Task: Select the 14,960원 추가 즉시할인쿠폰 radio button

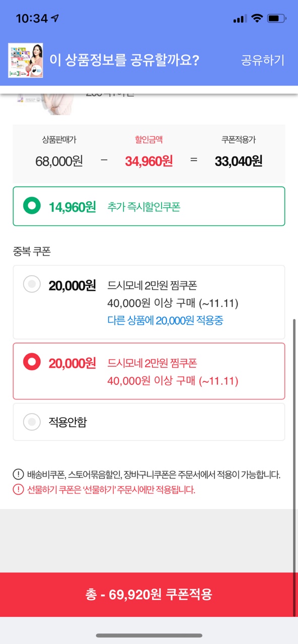Action: coord(32,206)
